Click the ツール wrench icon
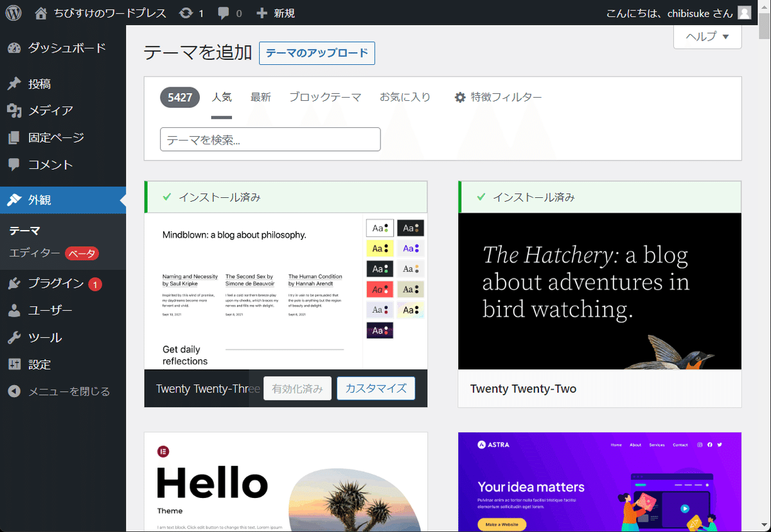 click(14, 337)
